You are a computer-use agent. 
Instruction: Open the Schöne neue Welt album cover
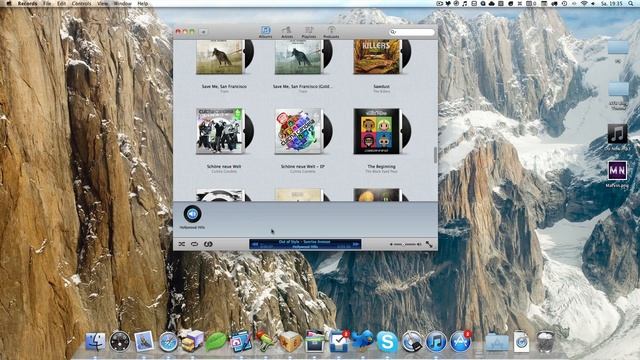224,131
